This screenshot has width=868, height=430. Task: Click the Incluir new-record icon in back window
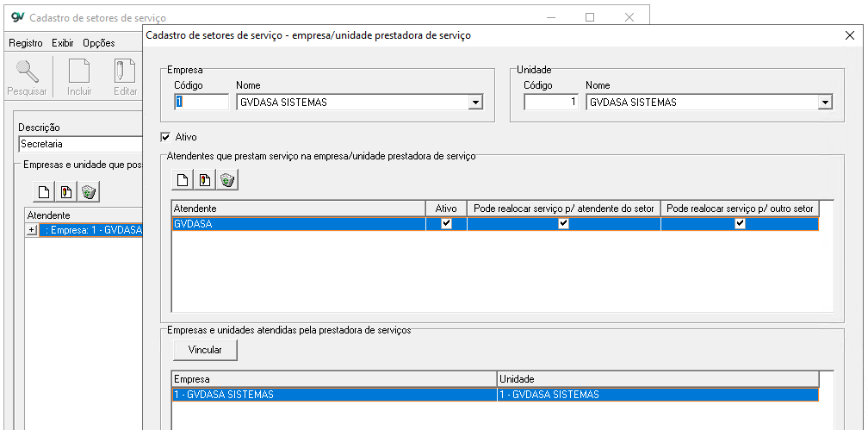click(x=79, y=72)
